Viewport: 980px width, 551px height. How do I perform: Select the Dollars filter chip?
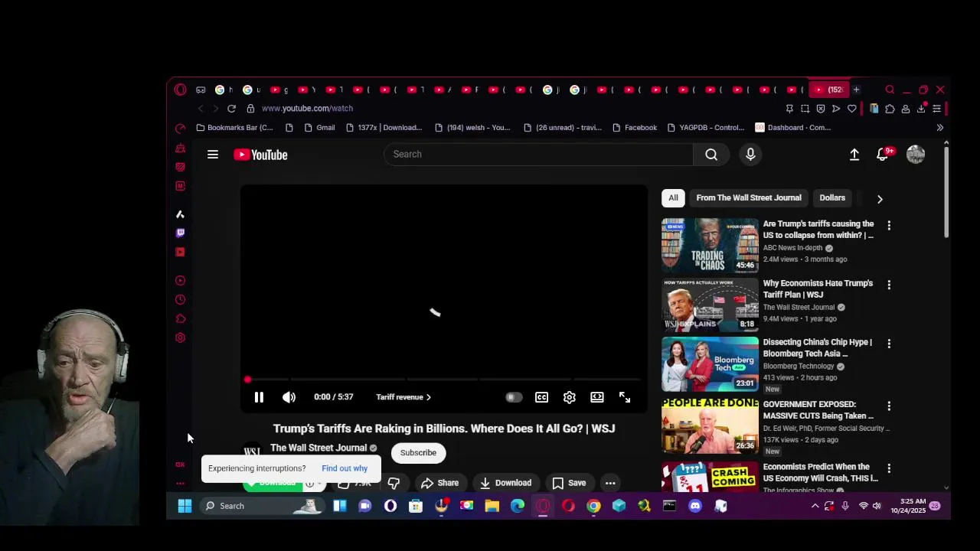point(832,198)
